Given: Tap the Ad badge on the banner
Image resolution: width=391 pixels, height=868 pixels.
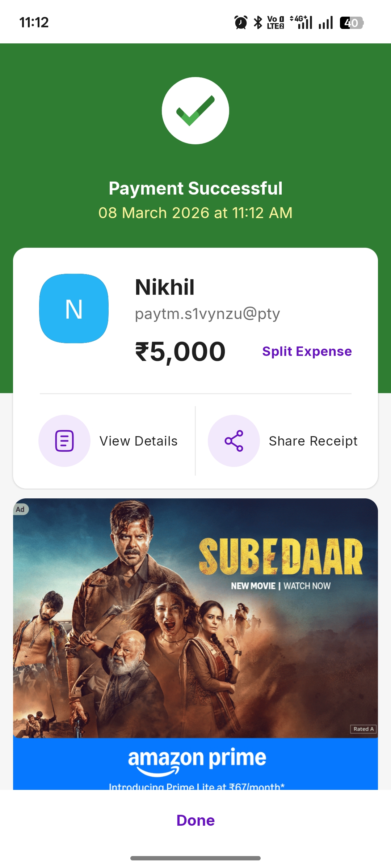Looking at the screenshot, I should pos(20,509).
